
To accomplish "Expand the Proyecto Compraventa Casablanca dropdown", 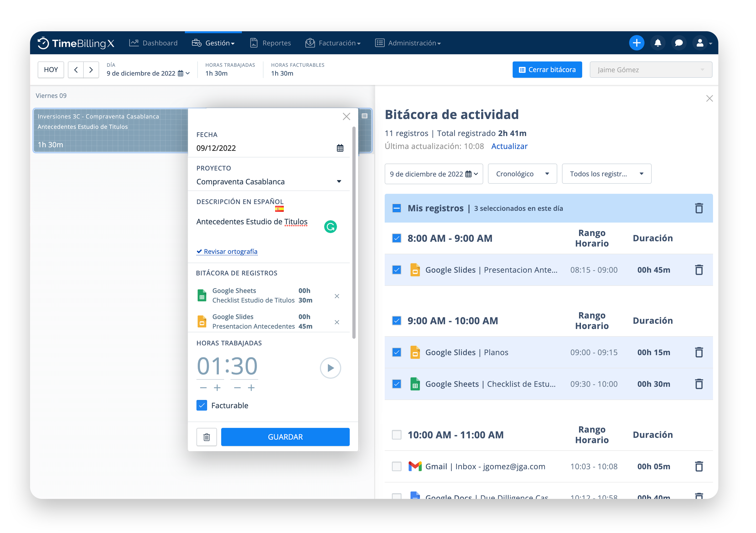I will tap(339, 182).
